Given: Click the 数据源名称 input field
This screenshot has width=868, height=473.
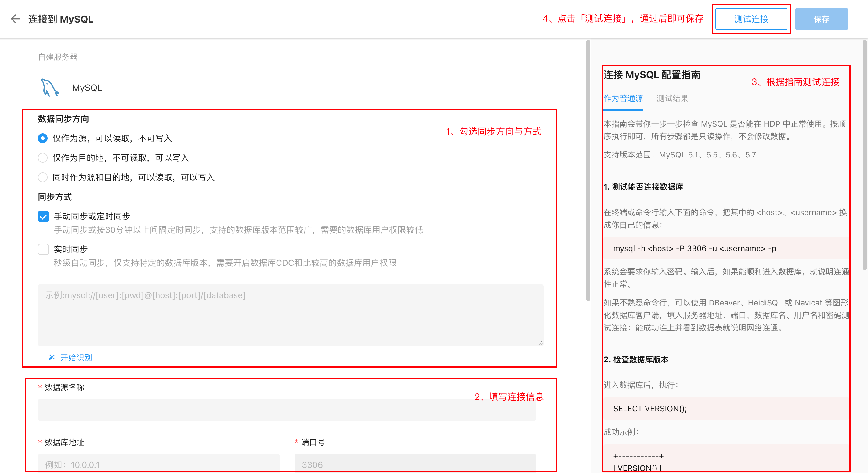Looking at the screenshot, I should (287, 410).
